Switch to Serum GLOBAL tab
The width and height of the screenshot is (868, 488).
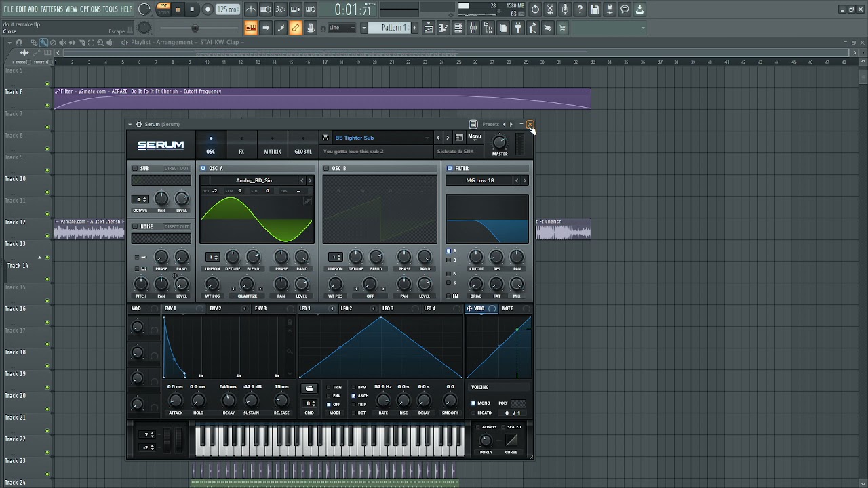(x=303, y=146)
